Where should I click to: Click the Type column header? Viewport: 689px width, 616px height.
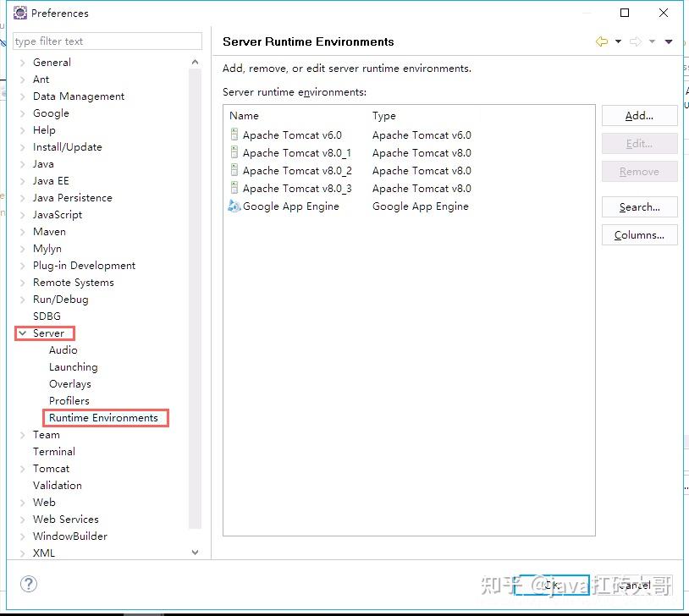[x=384, y=116]
